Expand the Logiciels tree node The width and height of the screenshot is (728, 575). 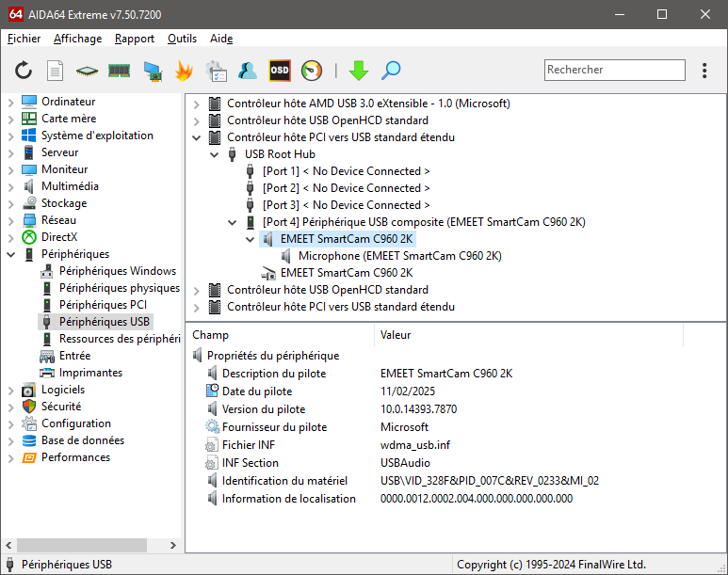tap(11, 390)
